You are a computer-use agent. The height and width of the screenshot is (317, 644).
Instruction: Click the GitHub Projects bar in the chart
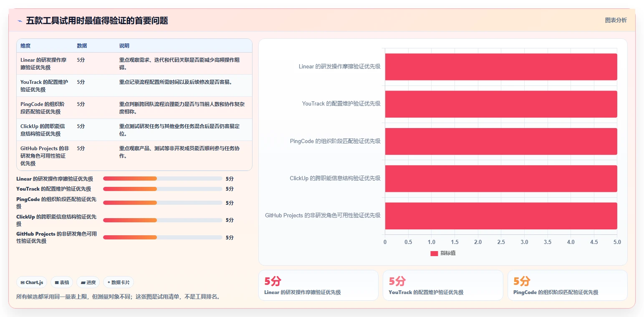pos(501,216)
